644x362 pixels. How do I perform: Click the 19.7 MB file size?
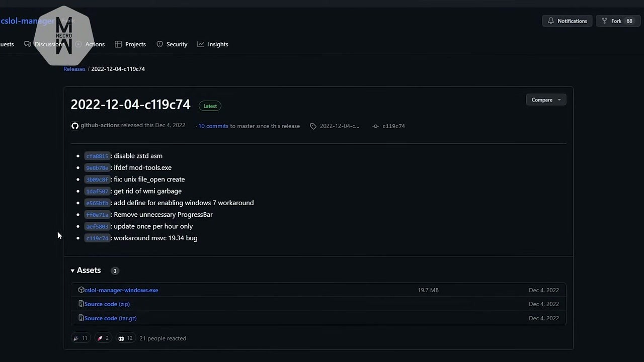[x=428, y=290]
